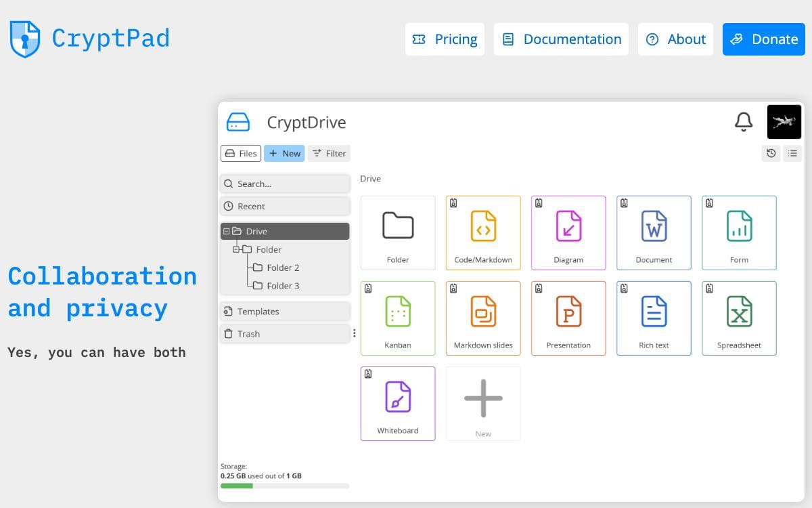Click the New plus tile
The image size is (812, 508).
pos(483,404)
